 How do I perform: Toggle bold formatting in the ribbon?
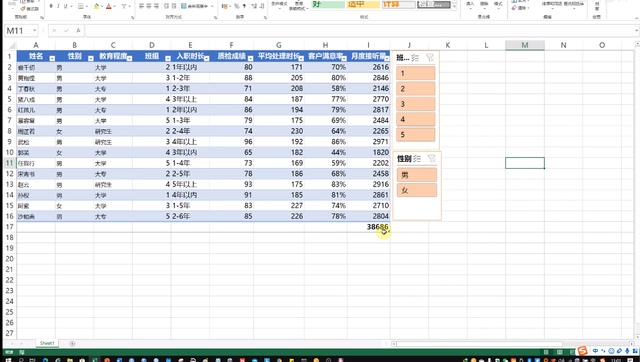point(51,6)
